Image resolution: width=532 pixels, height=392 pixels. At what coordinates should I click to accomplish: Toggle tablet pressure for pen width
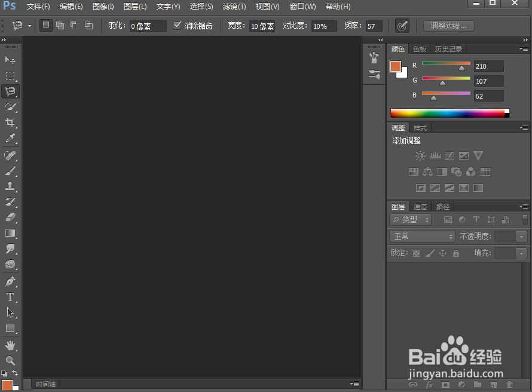(402, 26)
